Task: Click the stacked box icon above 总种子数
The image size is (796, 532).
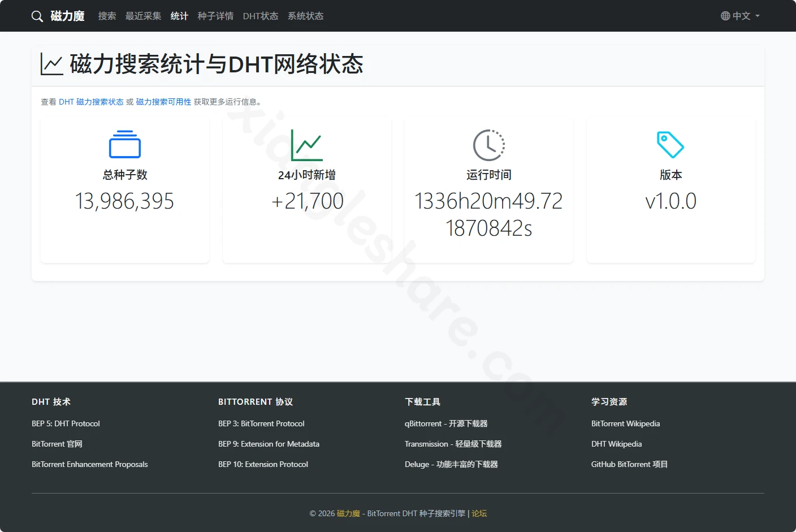Action: 125,145
